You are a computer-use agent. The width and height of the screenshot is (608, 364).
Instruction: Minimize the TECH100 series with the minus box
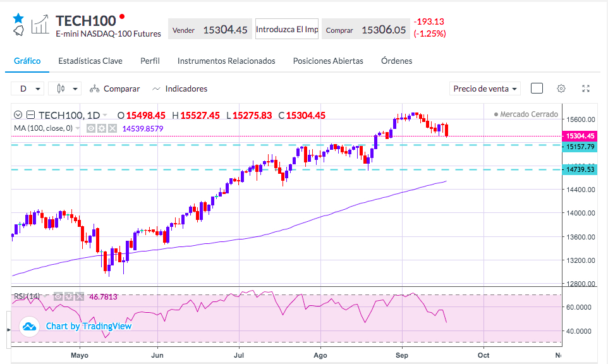[30, 115]
